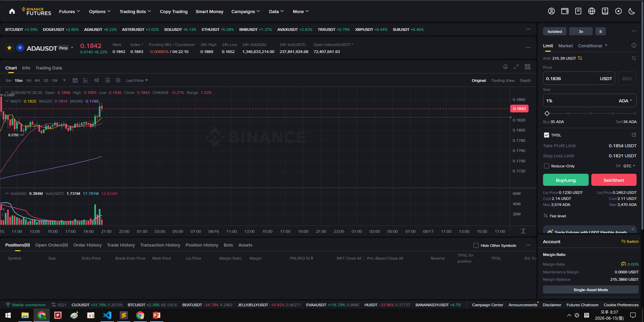Open the ADAUSDT symbol selector arrow
644x322 pixels.
72,48
